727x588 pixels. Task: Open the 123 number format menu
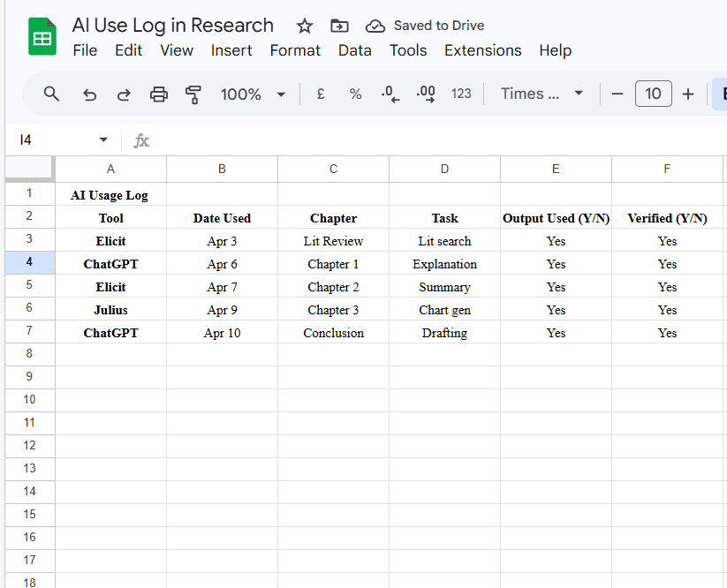pos(460,93)
